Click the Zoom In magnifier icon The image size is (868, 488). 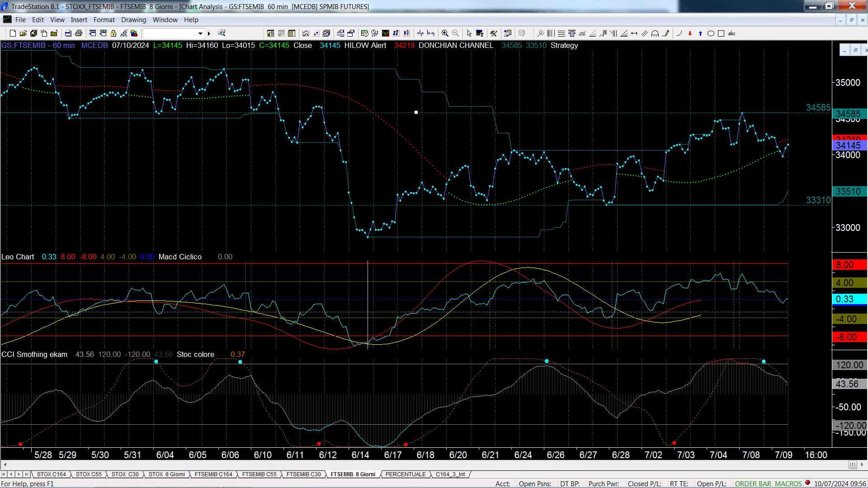[445, 33]
